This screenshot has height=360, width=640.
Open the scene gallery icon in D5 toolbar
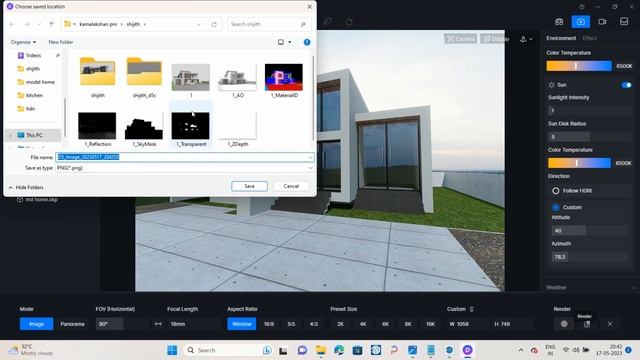click(559, 22)
